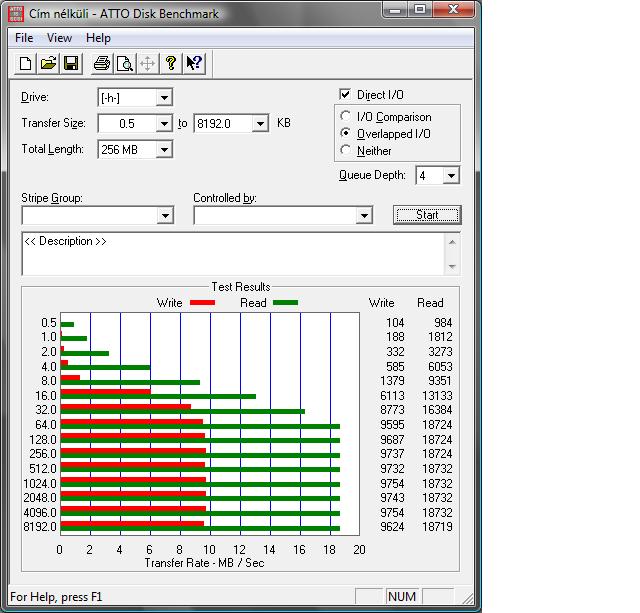Image resolution: width=640 pixels, height=613 pixels.
Task: Toggle the Direct I/O checkbox
Action: point(345,94)
